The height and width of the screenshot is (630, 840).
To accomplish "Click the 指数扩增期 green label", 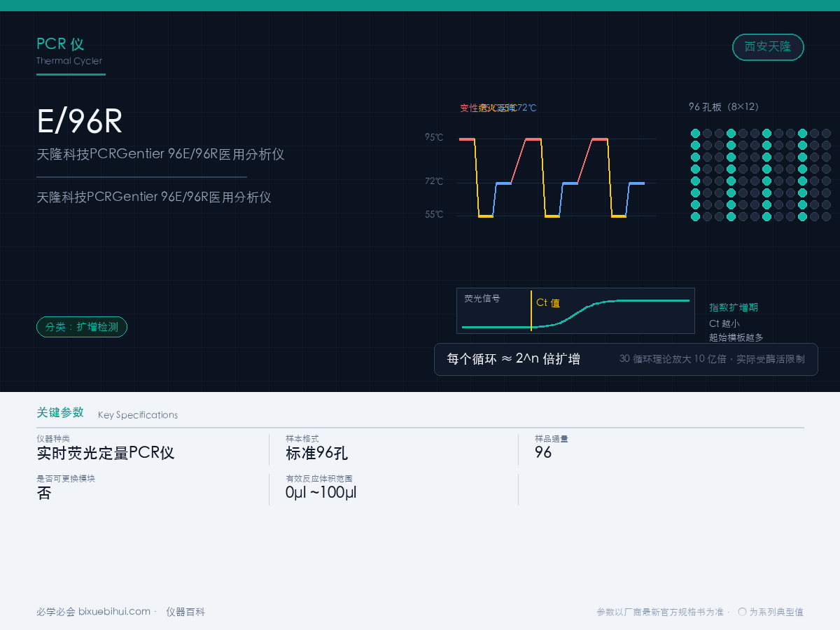I will point(734,307).
